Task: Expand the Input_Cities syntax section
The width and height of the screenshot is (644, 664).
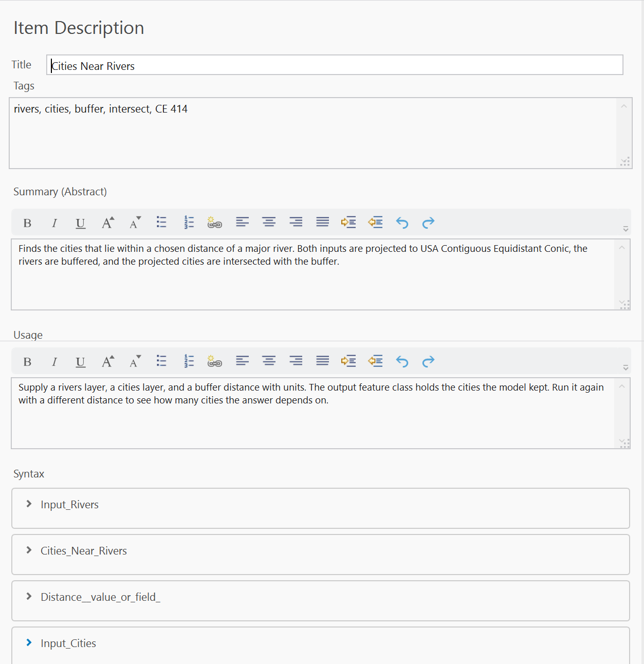Action: [29, 643]
